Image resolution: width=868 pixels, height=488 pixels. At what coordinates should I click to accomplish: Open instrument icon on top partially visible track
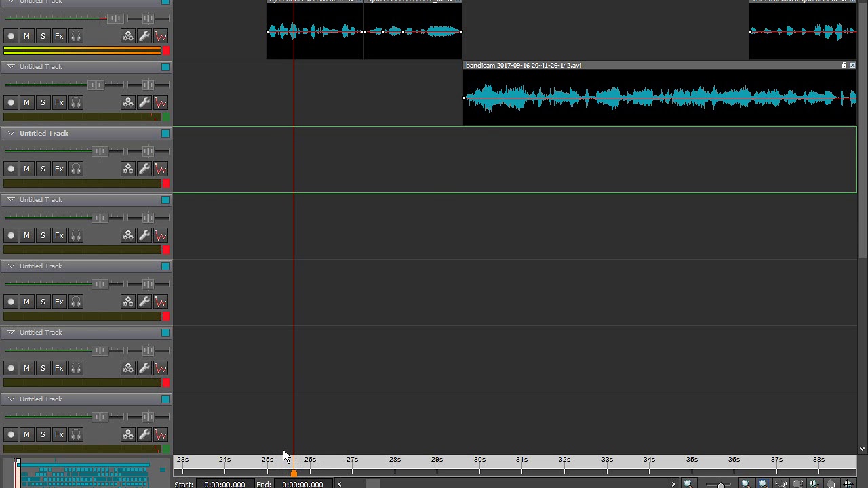pyautogui.click(x=128, y=36)
